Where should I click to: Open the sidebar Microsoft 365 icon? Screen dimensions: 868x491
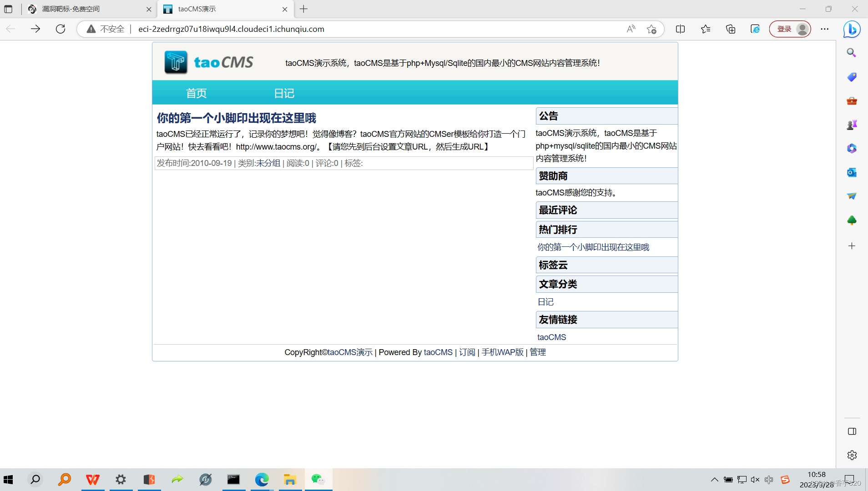pos(852,148)
